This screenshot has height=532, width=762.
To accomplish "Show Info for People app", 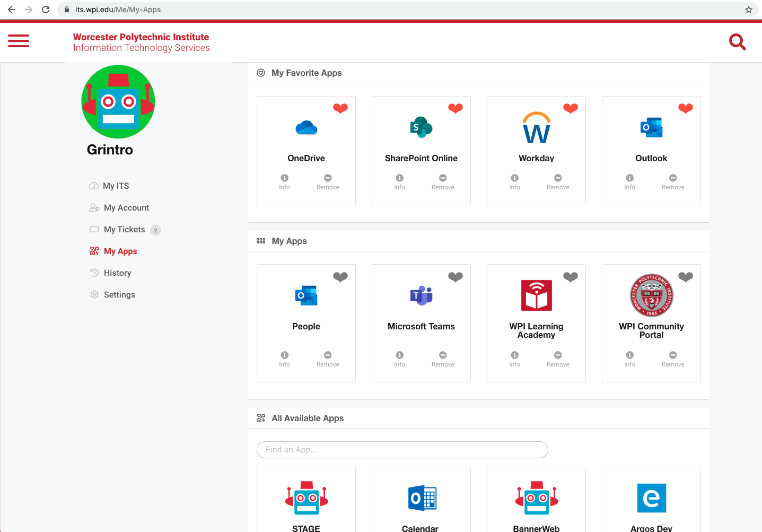I will pyautogui.click(x=285, y=359).
